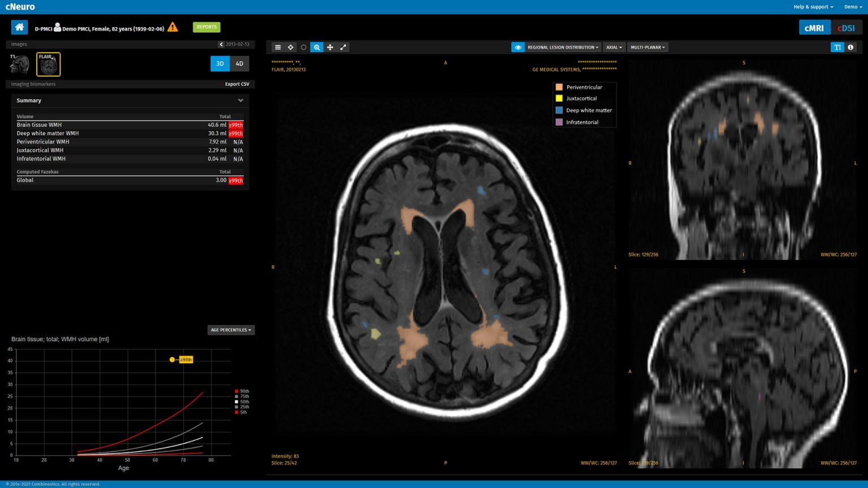Toggle the text overlay 'T' button

[836, 47]
